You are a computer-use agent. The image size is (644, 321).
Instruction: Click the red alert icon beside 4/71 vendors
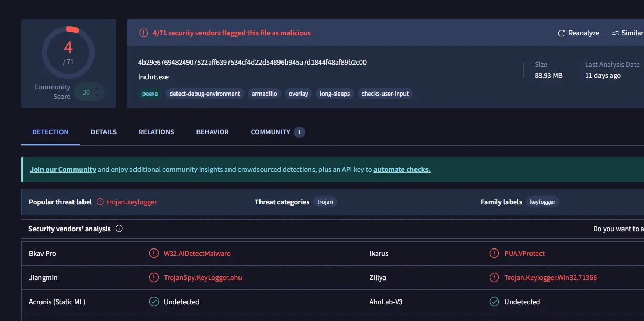click(143, 33)
